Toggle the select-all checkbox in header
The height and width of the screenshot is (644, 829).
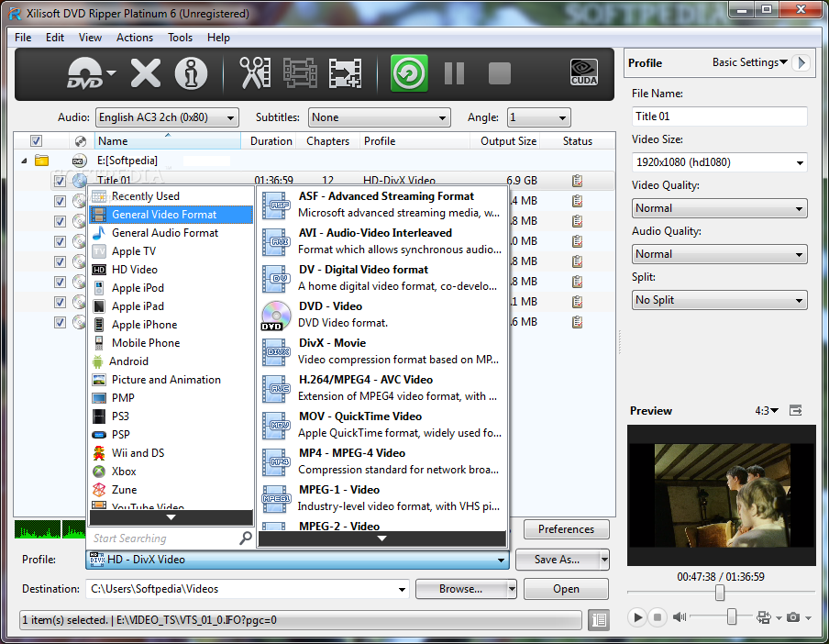click(x=36, y=140)
